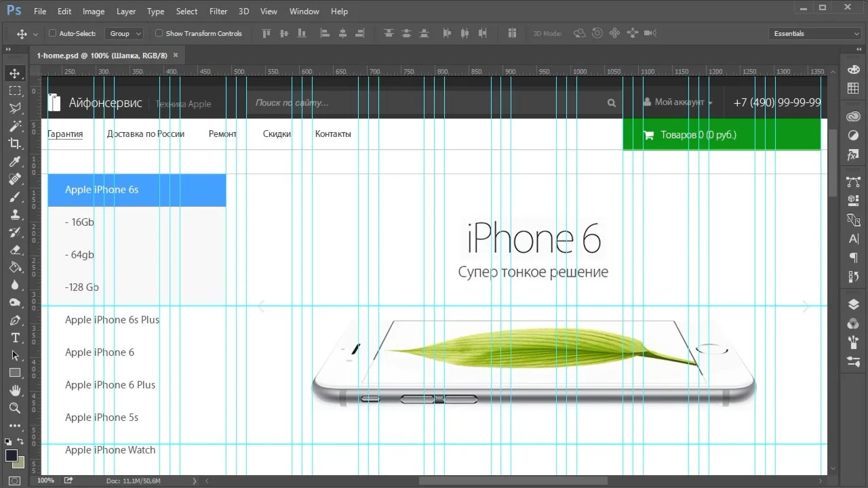Open the Group auto-select dropdown
Image resolution: width=868 pixels, height=488 pixels.
click(x=126, y=33)
